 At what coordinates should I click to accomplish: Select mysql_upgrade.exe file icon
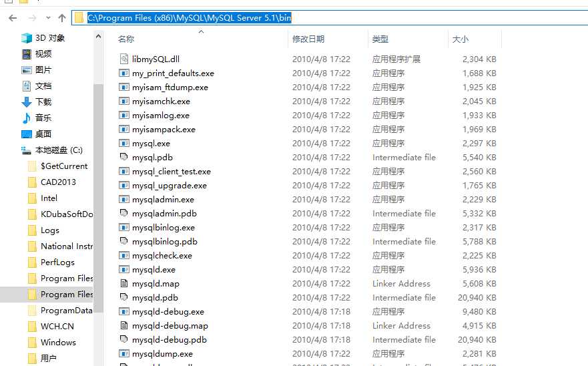[x=123, y=185]
